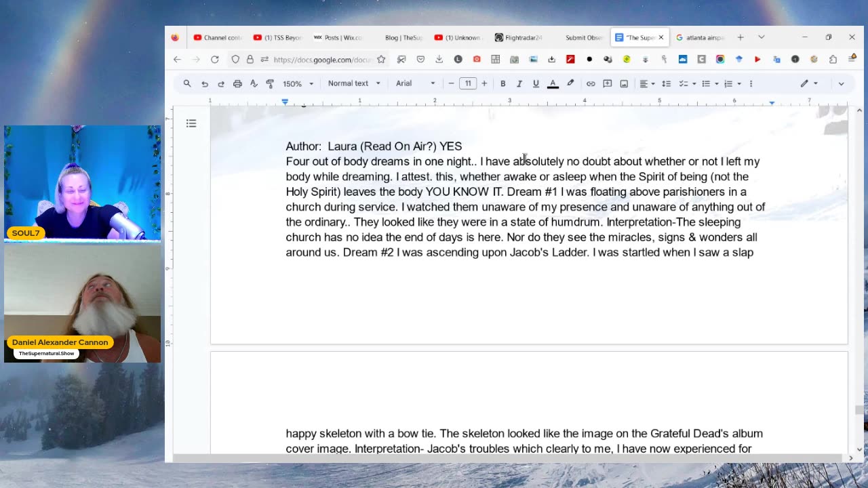Click the left indent marker on ruler
This screenshot has width=868, height=488.
pyautogui.click(x=285, y=102)
